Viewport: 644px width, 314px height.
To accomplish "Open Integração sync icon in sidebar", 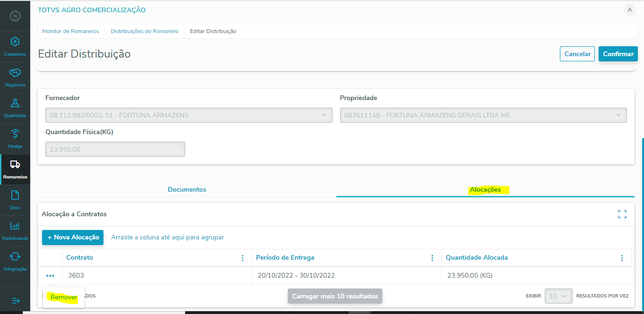I will 15,256.
